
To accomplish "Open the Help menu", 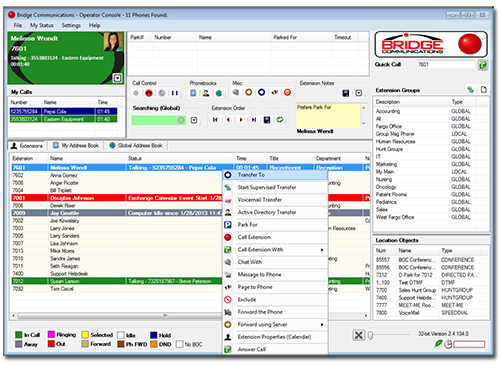I will click(94, 25).
